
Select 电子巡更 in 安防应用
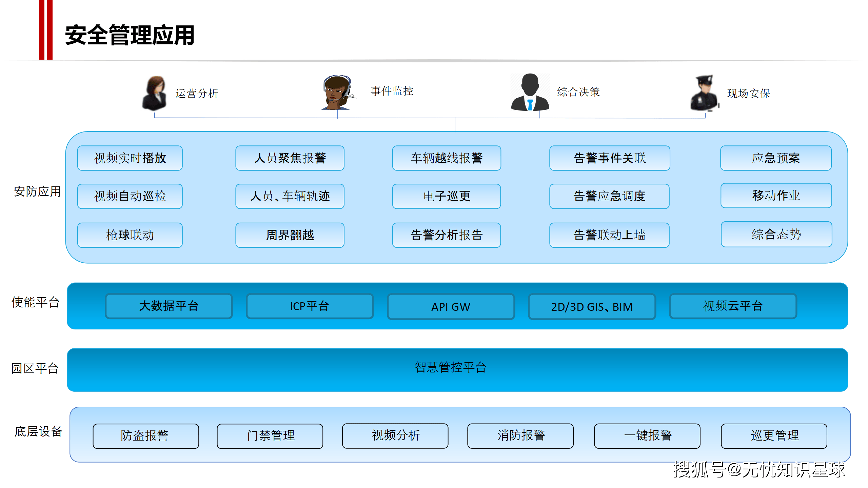click(x=446, y=197)
